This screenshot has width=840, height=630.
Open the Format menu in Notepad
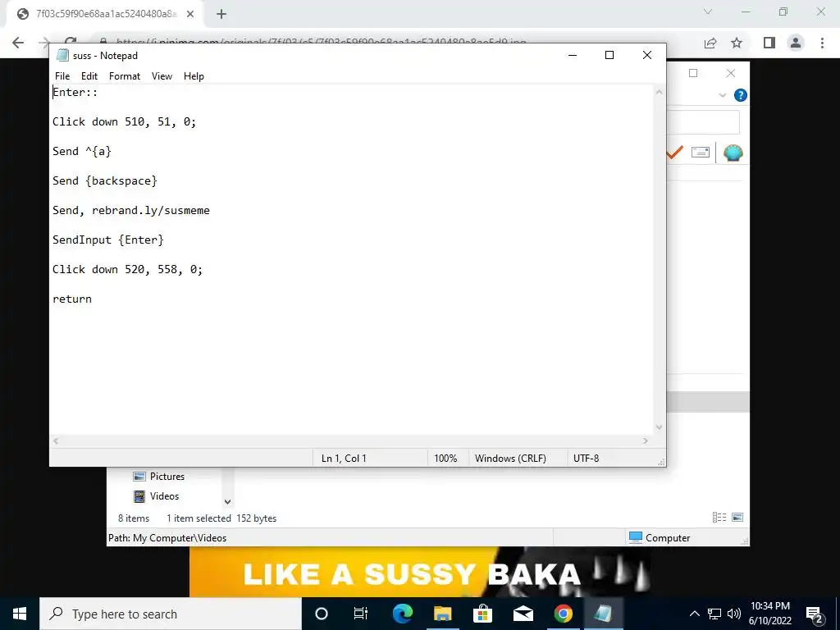tap(125, 76)
